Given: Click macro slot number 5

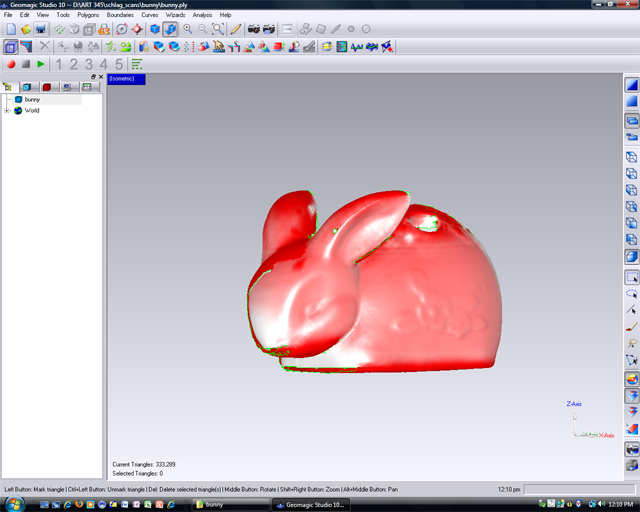Looking at the screenshot, I should (118, 64).
